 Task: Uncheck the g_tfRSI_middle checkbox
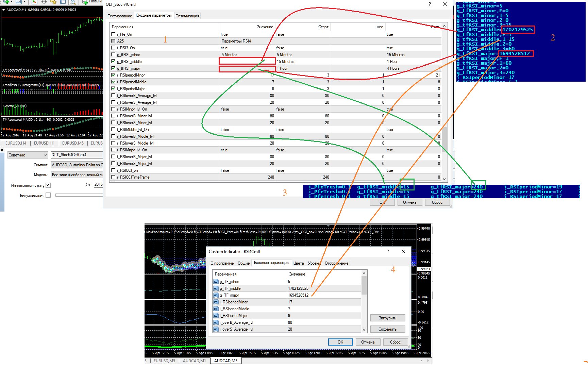(x=113, y=61)
